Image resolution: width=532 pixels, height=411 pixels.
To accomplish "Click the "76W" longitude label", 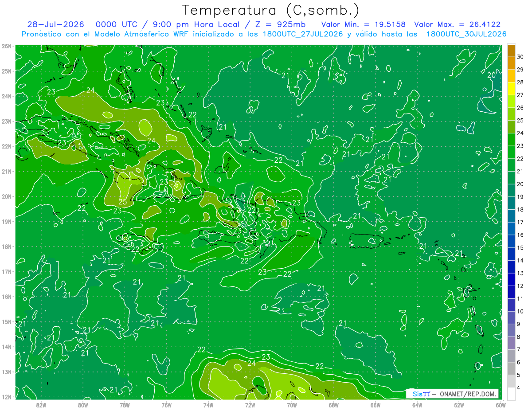I will [167, 404].
